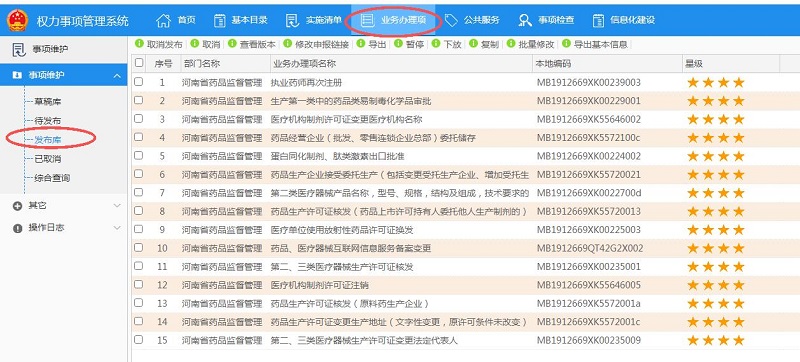This screenshot has width=800, height=362.
Task: Click the green icon beside 导出
Action: pos(361,44)
